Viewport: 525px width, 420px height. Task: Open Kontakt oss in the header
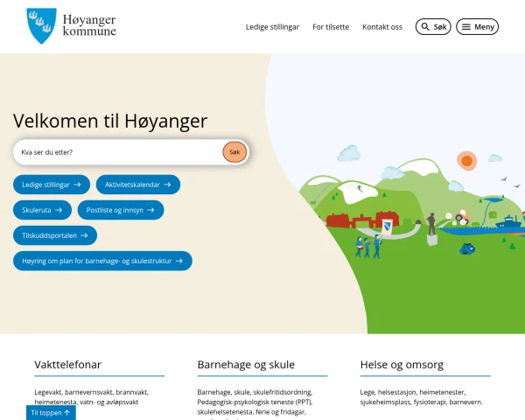coord(382,27)
